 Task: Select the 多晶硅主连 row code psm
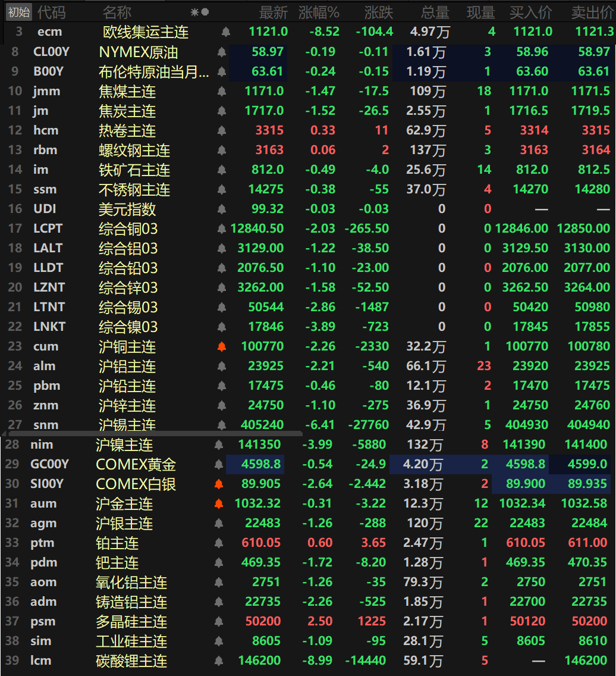pos(43,621)
